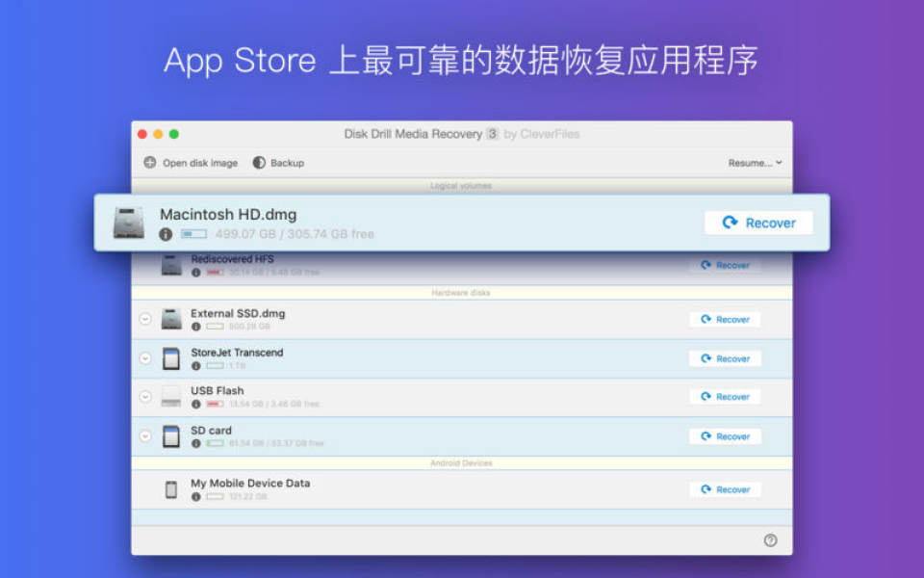This screenshot has width=924, height=578.
Task: Click the Android Devices section header
Action: (x=461, y=463)
